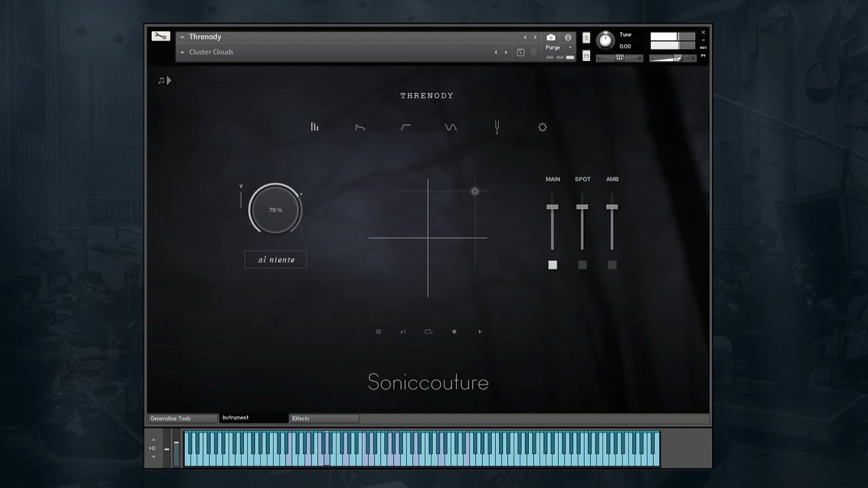The height and width of the screenshot is (488, 868).
Task: Click the AMB fader handle
Action: click(612, 207)
